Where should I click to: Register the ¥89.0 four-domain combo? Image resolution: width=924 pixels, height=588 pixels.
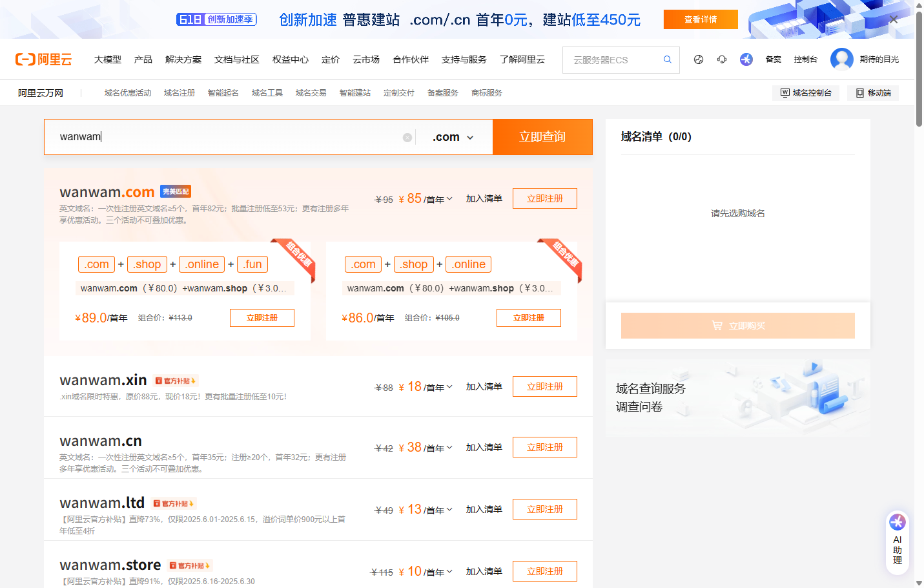(x=262, y=318)
